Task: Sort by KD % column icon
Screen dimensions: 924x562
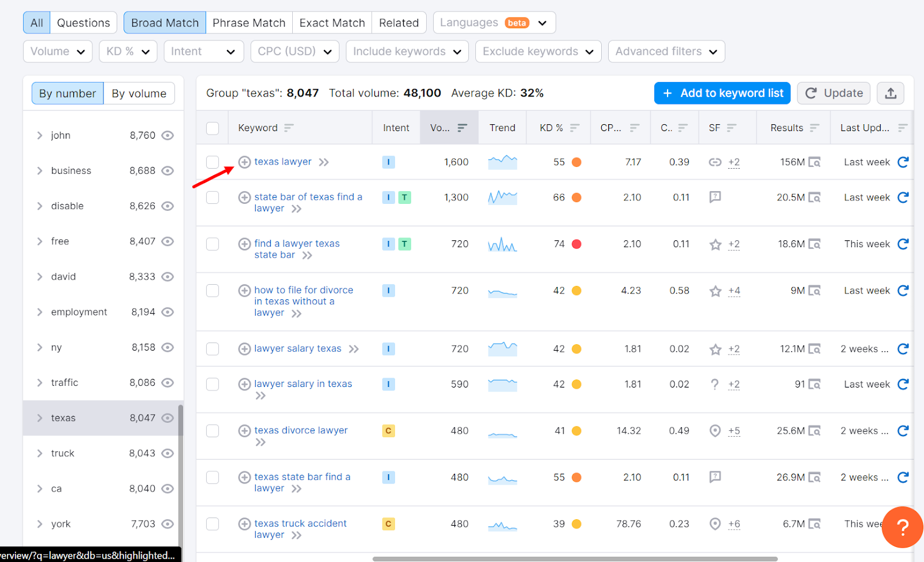Action: pos(575,128)
